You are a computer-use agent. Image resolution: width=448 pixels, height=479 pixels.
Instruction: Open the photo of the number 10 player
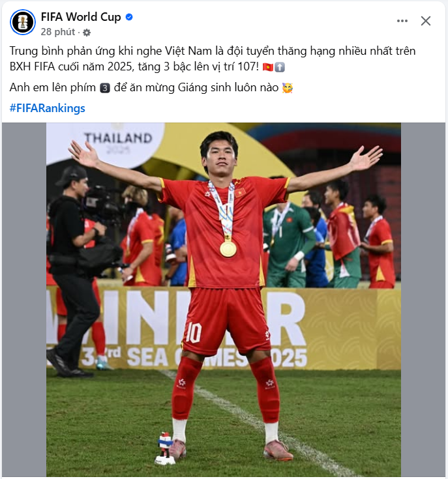pyautogui.click(x=224, y=300)
